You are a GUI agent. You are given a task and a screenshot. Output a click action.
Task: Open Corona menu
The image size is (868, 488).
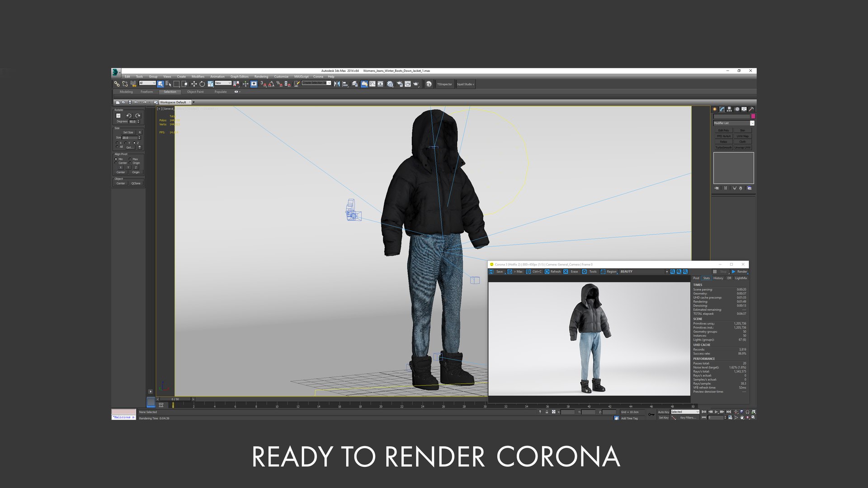pyautogui.click(x=318, y=76)
